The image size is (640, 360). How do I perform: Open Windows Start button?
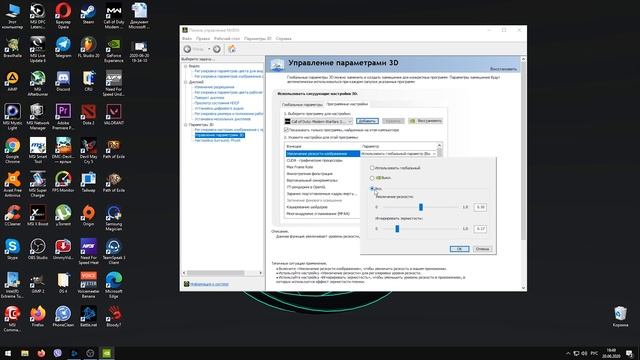(x=8, y=353)
